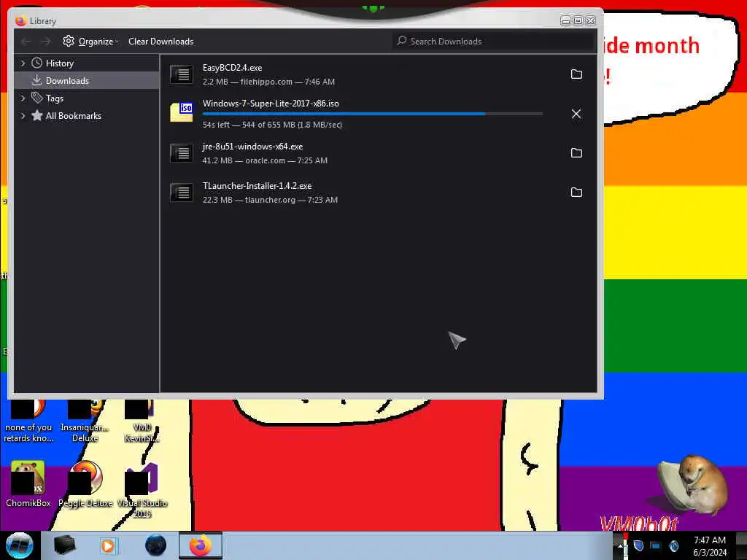Open the Organize gear menu
The width and height of the screenshot is (747, 560).
click(90, 42)
